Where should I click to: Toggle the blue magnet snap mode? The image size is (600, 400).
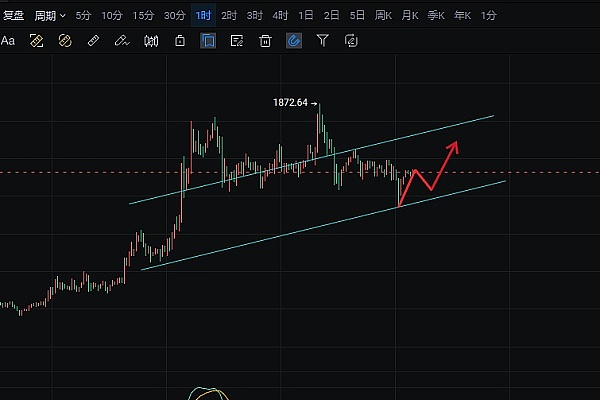click(x=294, y=41)
